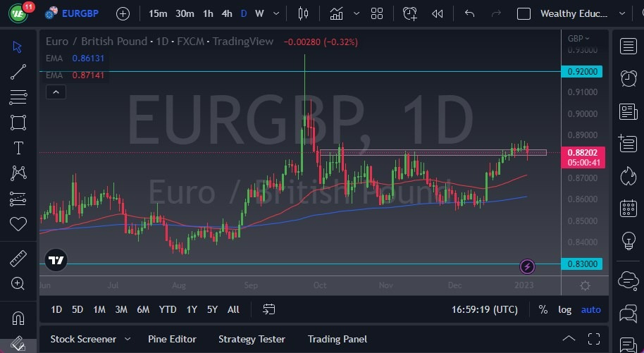Open the hotlists flame panel

coord(628,176)
